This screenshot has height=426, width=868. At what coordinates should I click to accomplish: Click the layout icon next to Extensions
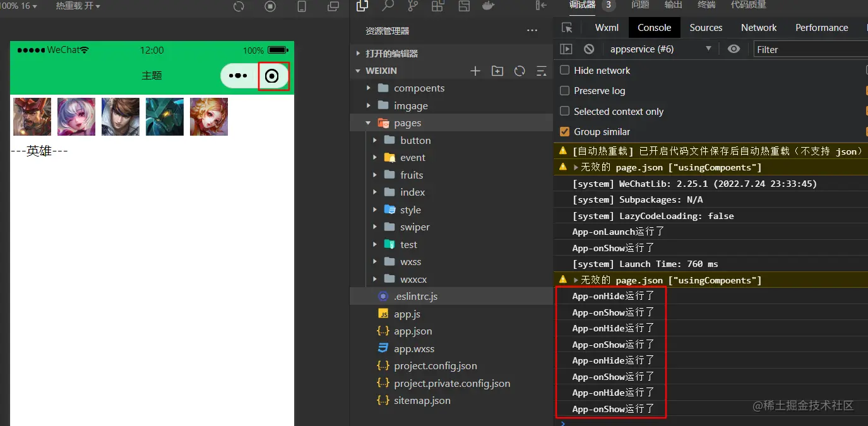pos(464,6)
